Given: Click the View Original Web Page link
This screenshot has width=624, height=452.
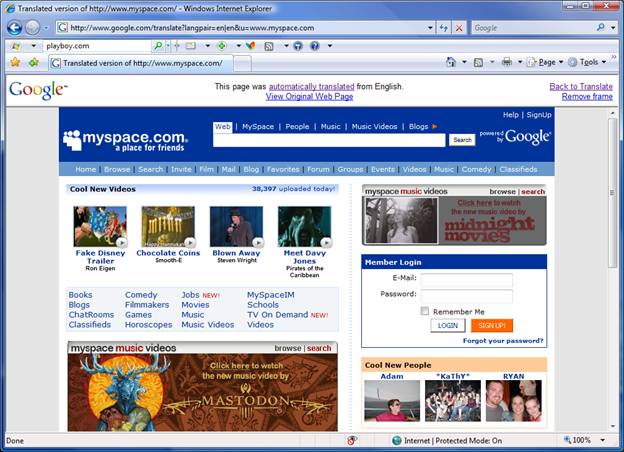Looking at the screenshot, I should click(308, 97).
